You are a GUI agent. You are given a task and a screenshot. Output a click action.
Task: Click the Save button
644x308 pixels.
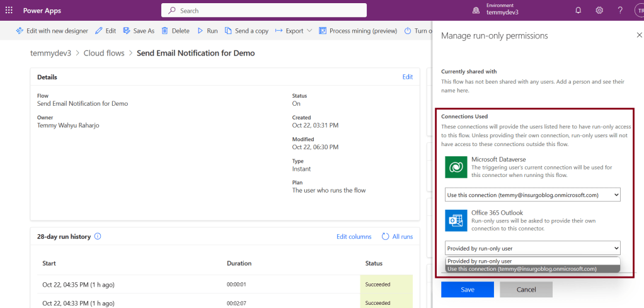[x=468, y=290]
